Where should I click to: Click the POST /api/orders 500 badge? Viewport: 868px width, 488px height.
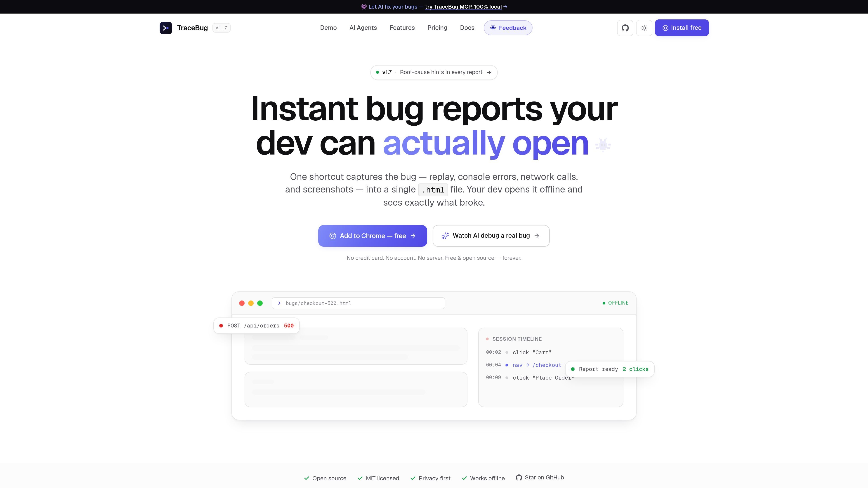point(256,326)
